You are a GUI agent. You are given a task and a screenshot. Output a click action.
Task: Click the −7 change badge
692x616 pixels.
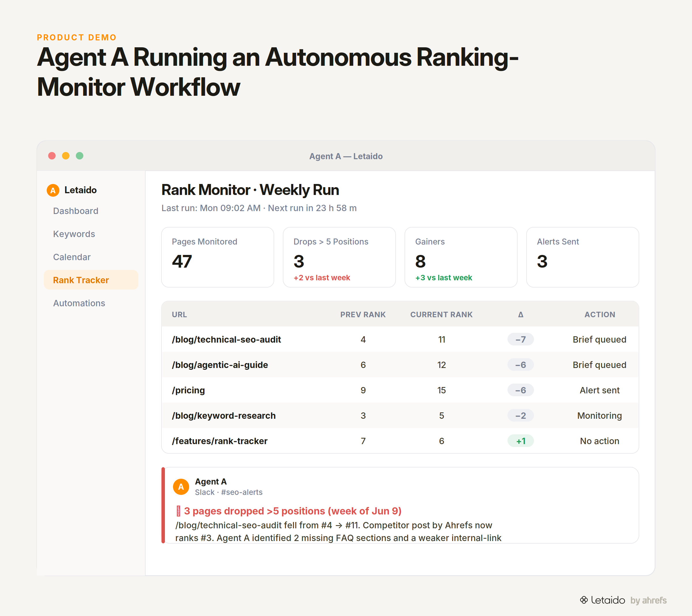pyautogui.click(x=521, y=339)
